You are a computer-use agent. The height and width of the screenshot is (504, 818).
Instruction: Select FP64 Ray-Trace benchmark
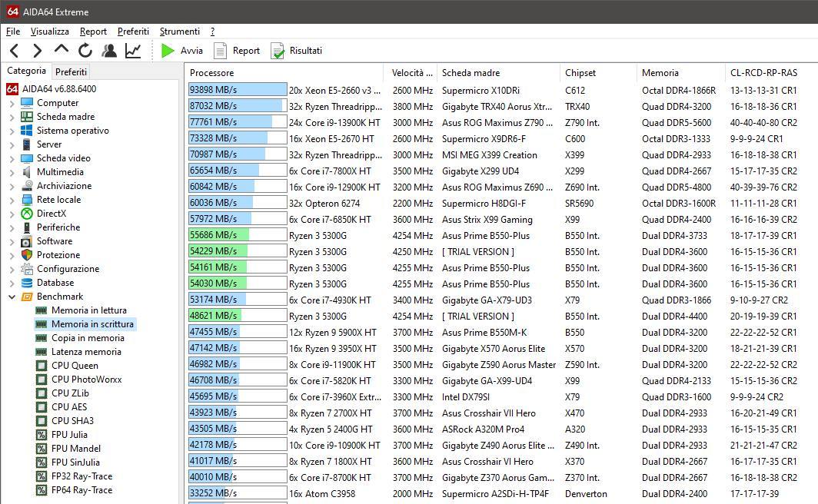82,490
